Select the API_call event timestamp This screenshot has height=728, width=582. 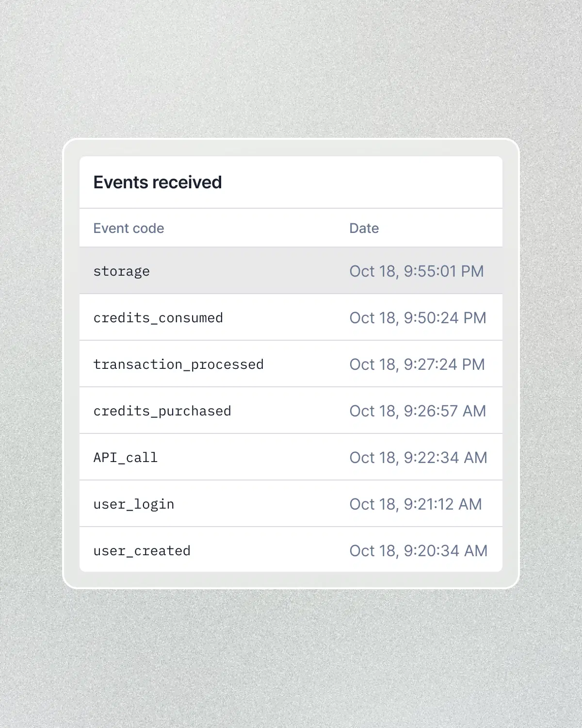(418, 457)
